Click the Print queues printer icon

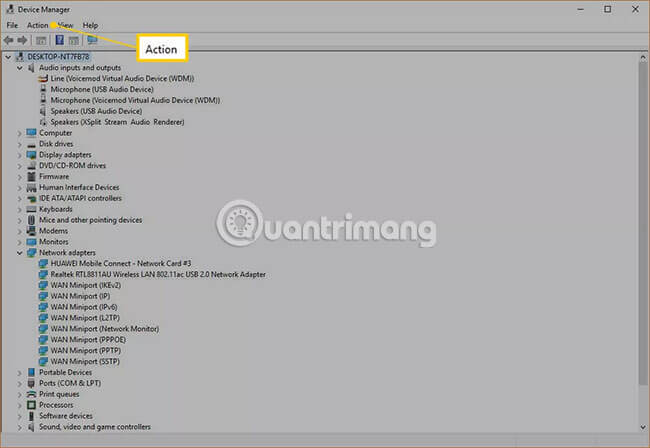click(31, 394)
